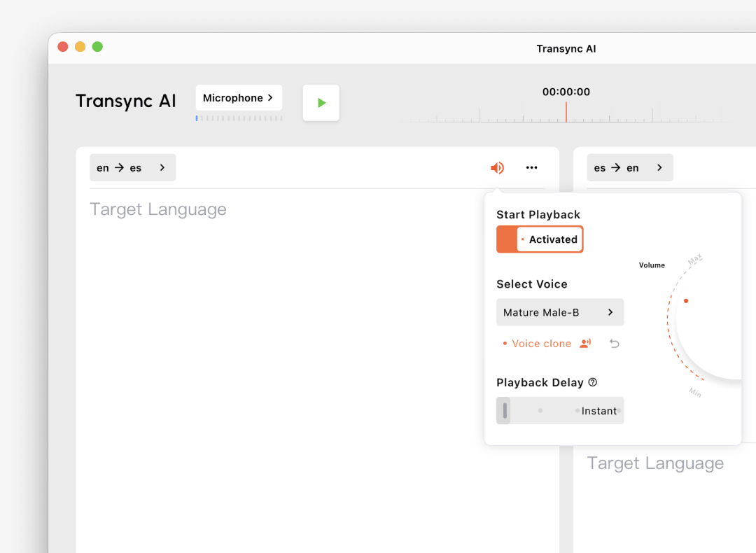Open Playback Delay help question icon
Viewport: 756px width, 553px height.
pyautogui.click(x=593, y=382)
